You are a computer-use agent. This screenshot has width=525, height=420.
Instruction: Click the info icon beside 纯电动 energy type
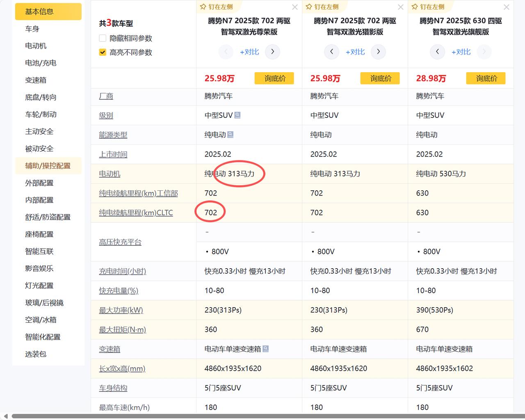click(231, 134)
